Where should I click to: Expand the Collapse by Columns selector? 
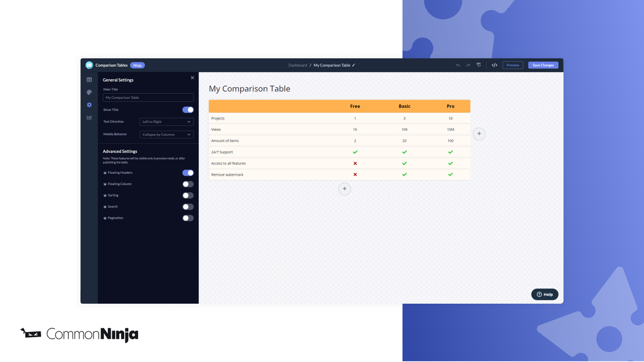(x=166, y=134)
